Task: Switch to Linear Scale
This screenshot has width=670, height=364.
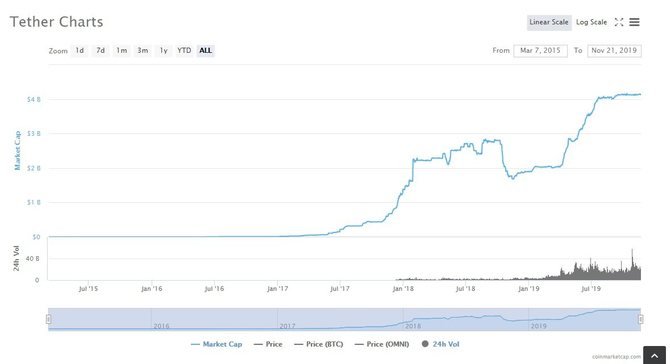Action: point(549,22)
